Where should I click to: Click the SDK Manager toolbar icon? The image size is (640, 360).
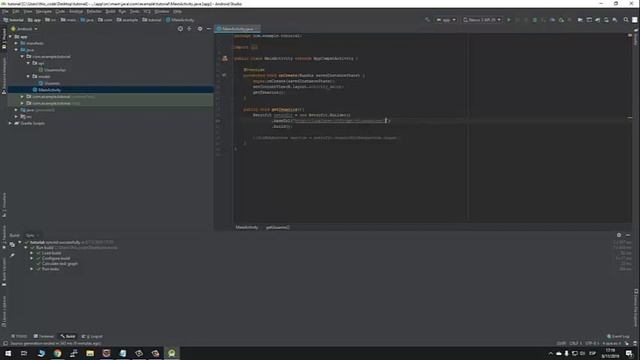(615, 20)
